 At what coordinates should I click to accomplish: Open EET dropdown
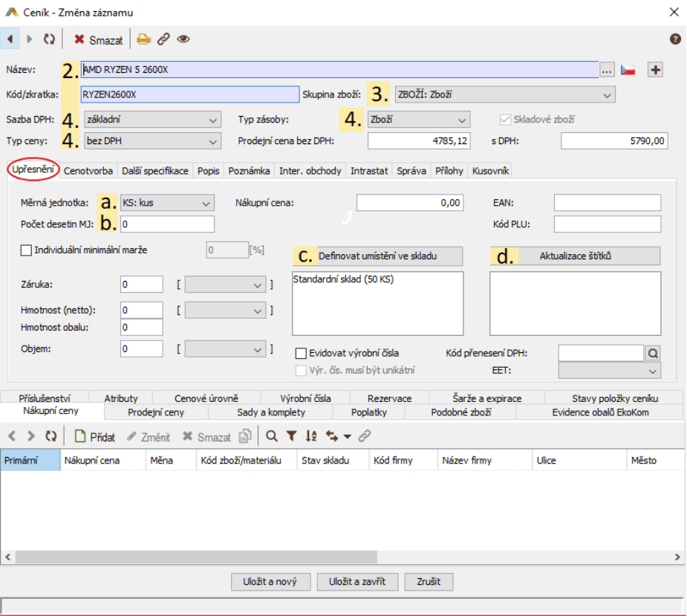(x=610, y=371)
